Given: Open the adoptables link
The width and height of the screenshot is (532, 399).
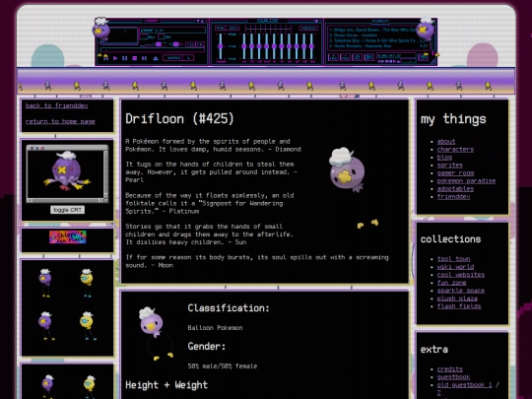Looking at the screenshot, I should (455, 189).
